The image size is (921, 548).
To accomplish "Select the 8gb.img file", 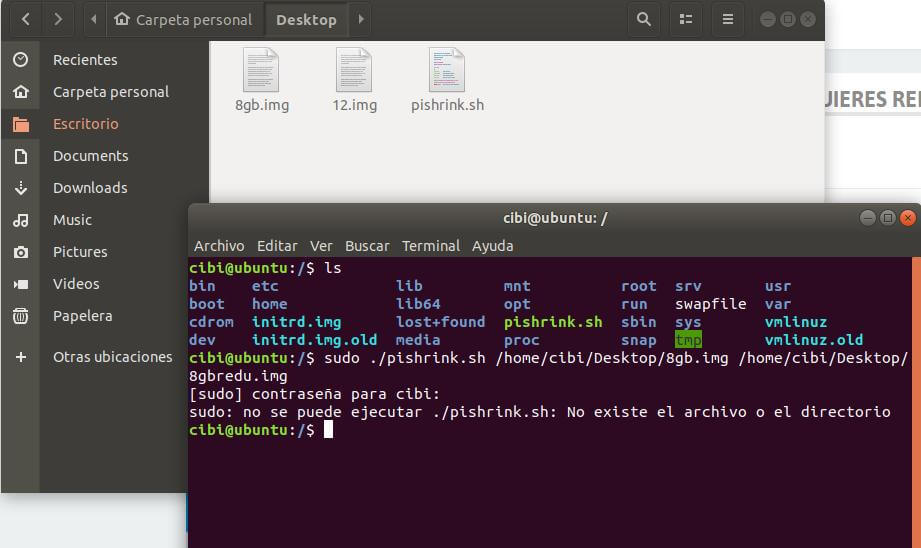I will click(262, 80).
